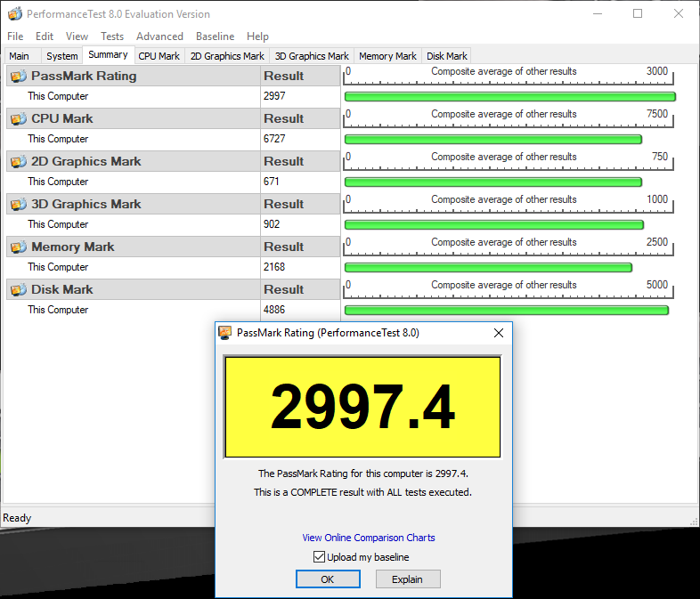Open the 3D Graphics Mark tab

pos(312,56)
